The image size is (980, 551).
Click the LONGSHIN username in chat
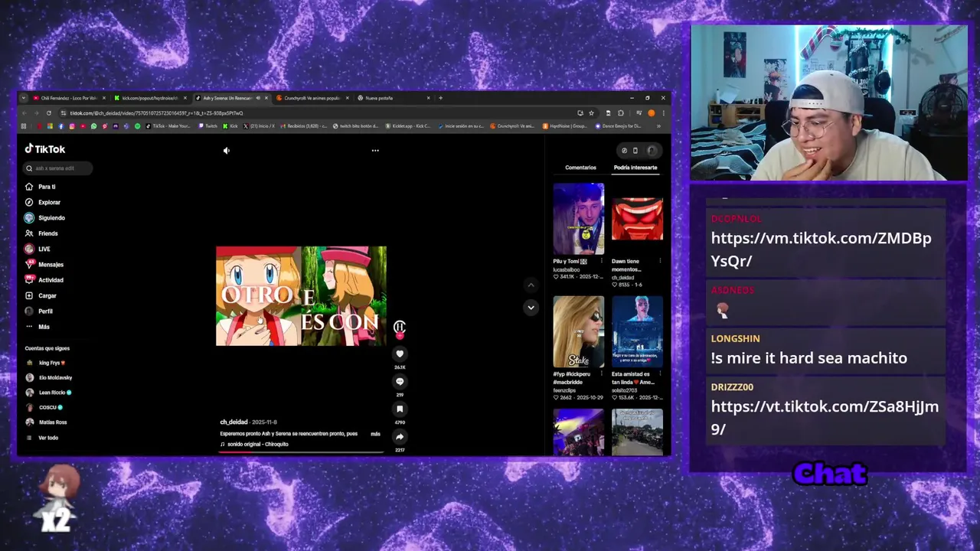[735, 338]
